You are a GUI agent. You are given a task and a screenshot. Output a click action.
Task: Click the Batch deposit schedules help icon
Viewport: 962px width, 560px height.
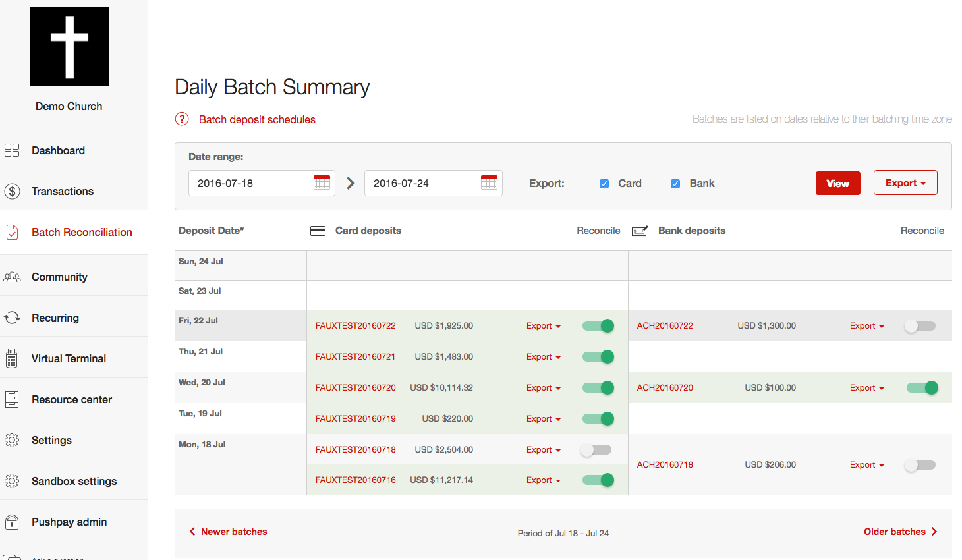[181, 119]
